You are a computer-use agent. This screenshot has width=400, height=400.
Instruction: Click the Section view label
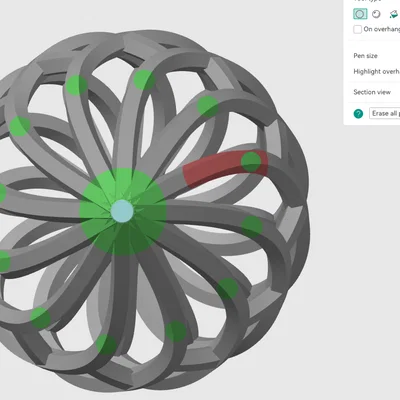[372, 92]
